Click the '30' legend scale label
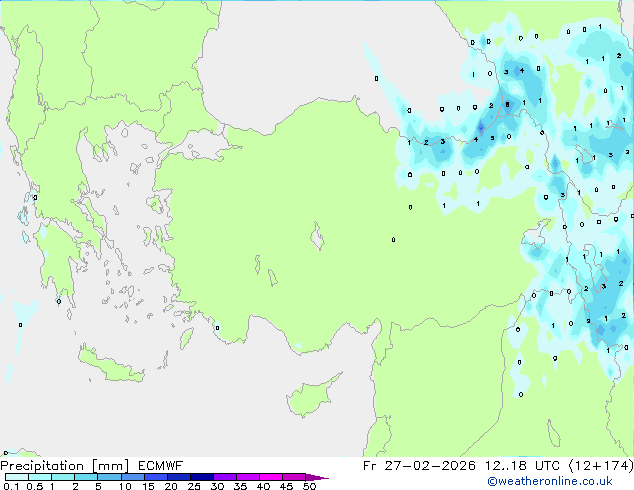 pyautogui.click(x=217, y=486)
